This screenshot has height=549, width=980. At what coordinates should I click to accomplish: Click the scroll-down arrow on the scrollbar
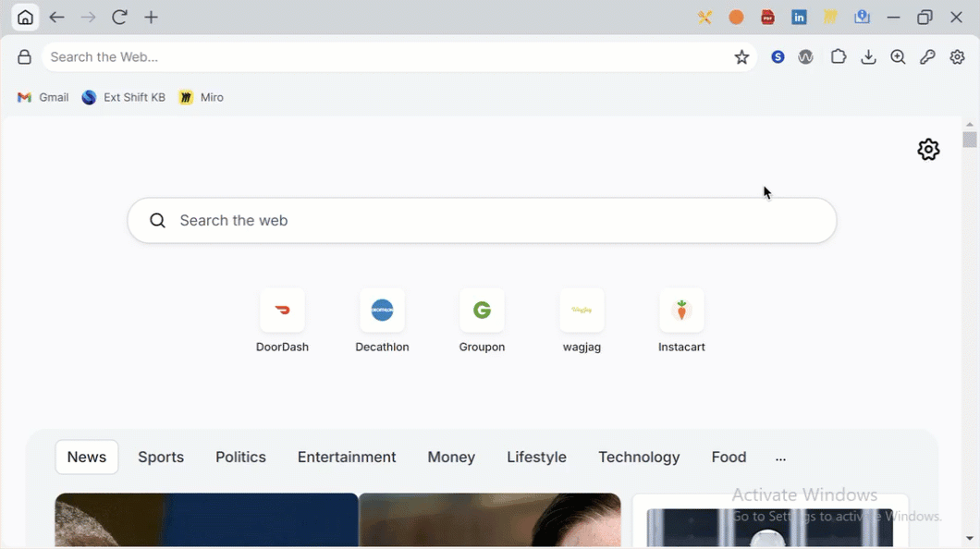tap(969, 538)
